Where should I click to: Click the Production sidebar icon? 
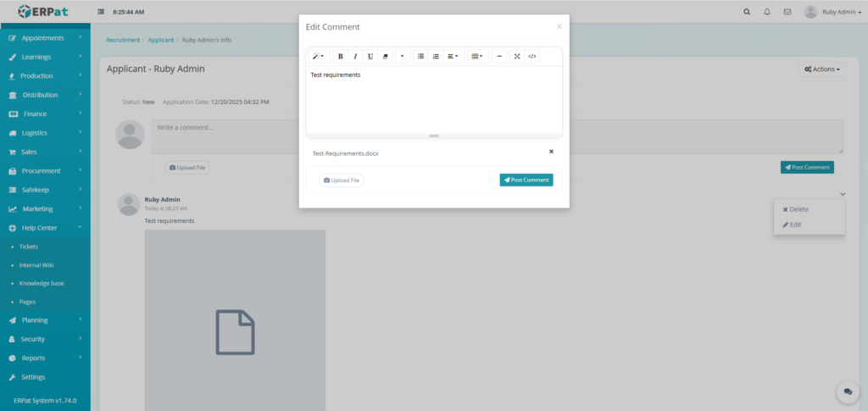[12, 75]
